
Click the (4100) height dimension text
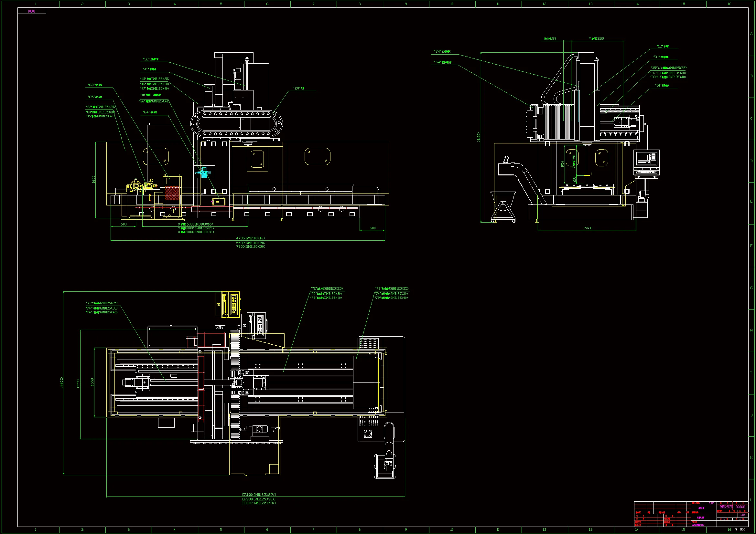point(479,137)
